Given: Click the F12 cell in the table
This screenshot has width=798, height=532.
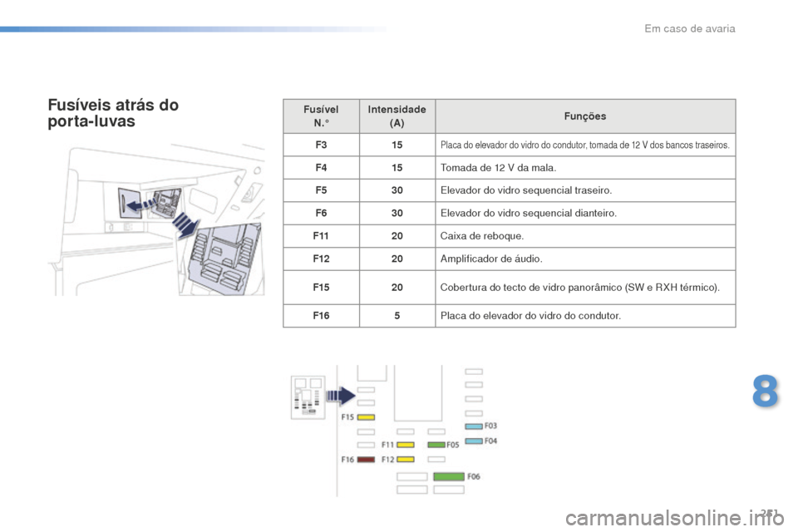Looking at the screenshot, I should (x=321, y=259).
